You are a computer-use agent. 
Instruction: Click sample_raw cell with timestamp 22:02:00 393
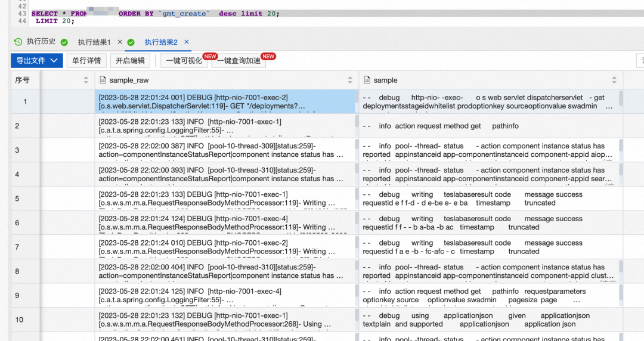pyautogui.click(x=225, y=174)
